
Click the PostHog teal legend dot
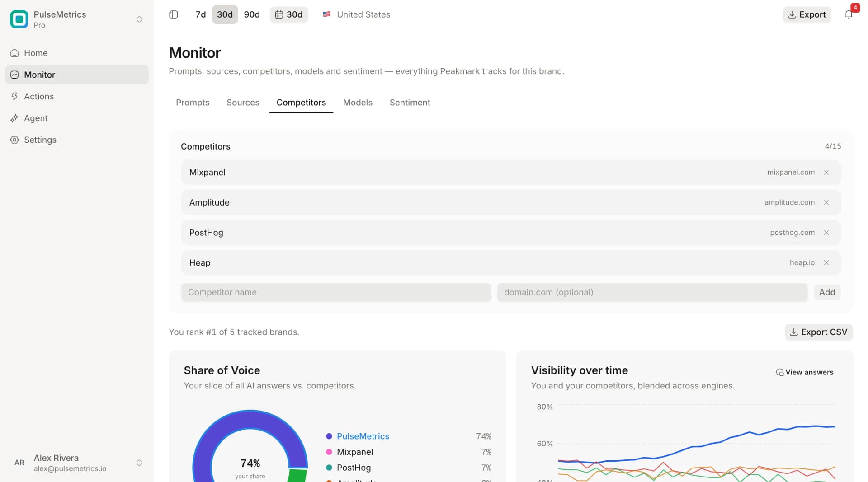tap(329, 468)
